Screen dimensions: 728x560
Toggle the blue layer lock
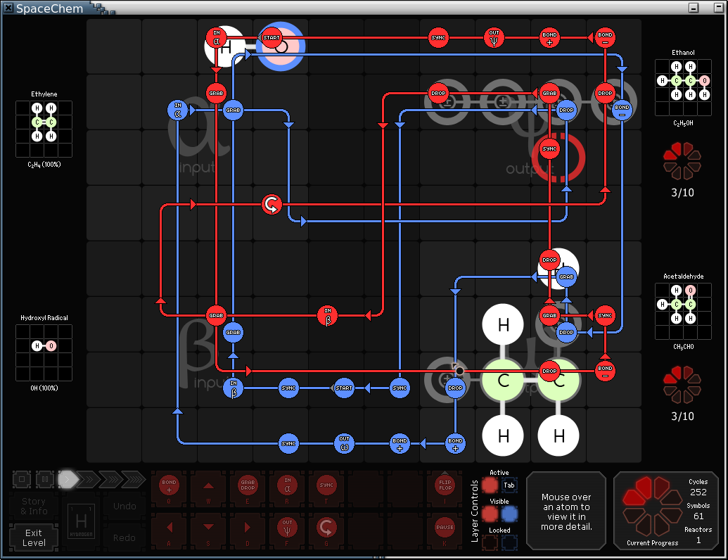pyautogui.click(x=509, y=542)
